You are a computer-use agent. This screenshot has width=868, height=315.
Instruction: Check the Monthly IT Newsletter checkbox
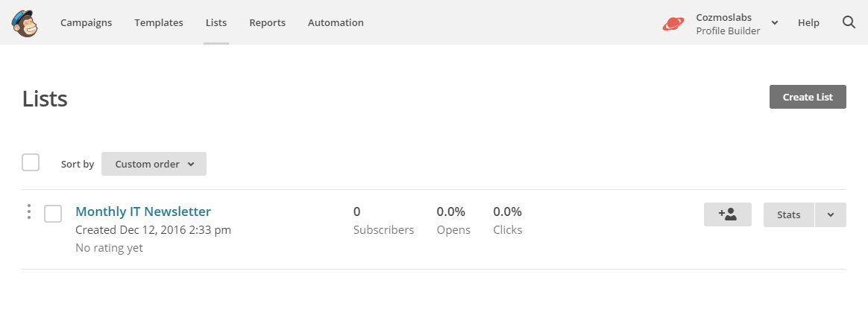coord(53,213)
